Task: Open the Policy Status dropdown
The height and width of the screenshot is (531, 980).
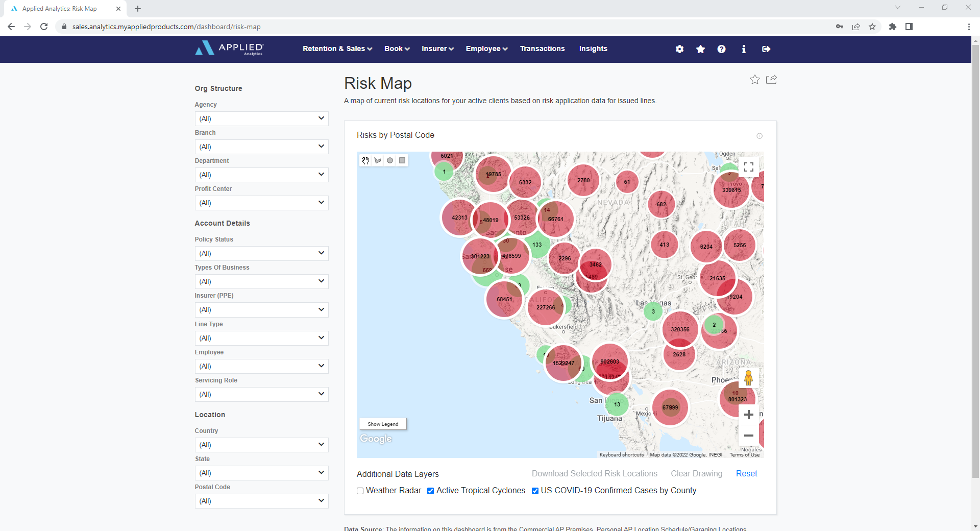Action: coord(261,253)
